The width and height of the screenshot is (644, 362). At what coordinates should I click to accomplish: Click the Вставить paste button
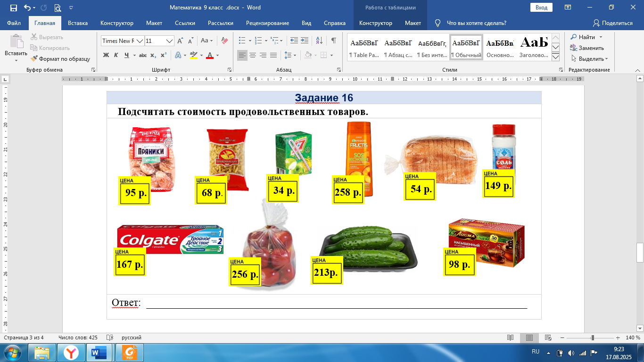pos(16,48)
